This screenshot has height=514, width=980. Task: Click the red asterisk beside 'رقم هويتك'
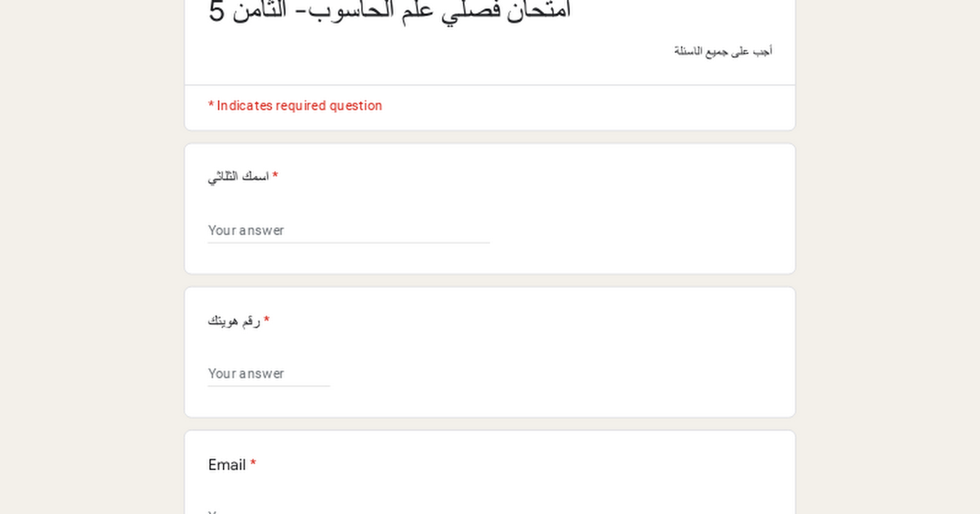point(266,320)
